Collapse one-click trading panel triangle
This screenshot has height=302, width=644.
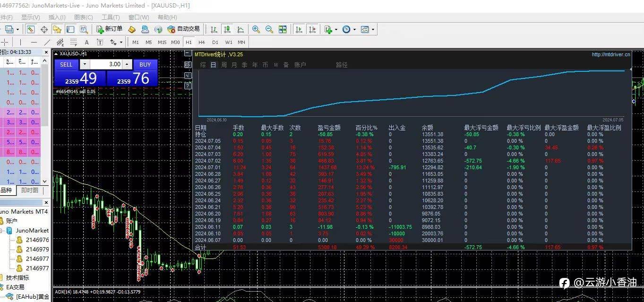[x=56, y=54]
